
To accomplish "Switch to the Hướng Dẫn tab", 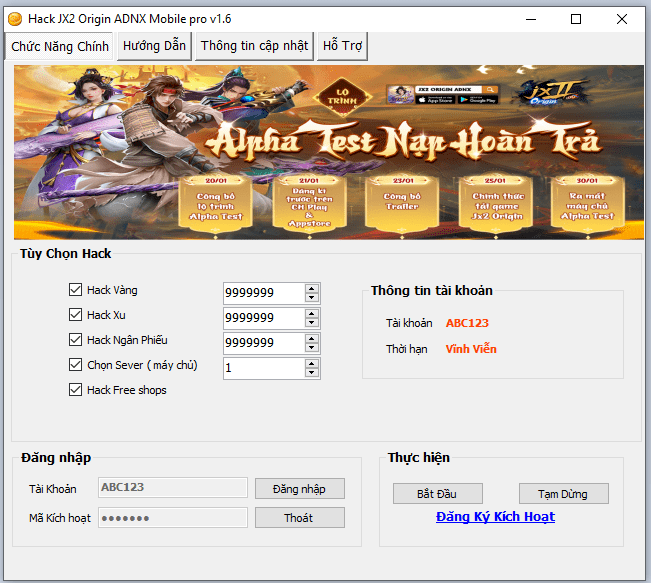I will coord(155,46).
